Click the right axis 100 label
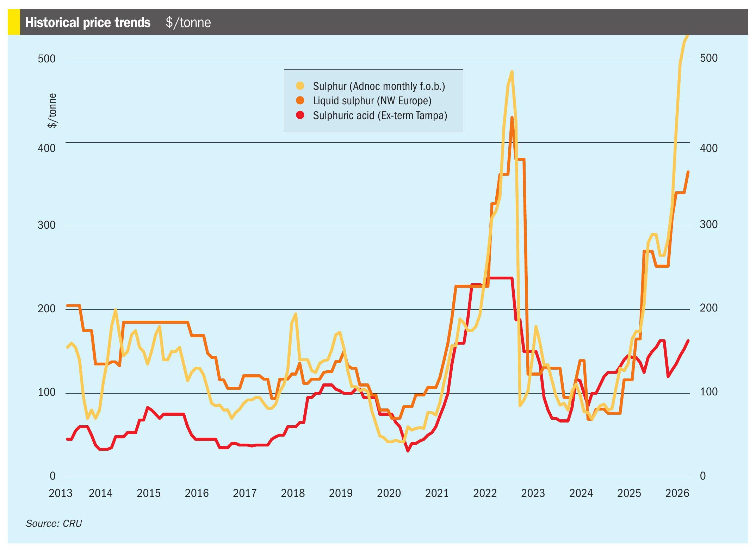Viewport: 756px width, 555px height. pos(708,392)
